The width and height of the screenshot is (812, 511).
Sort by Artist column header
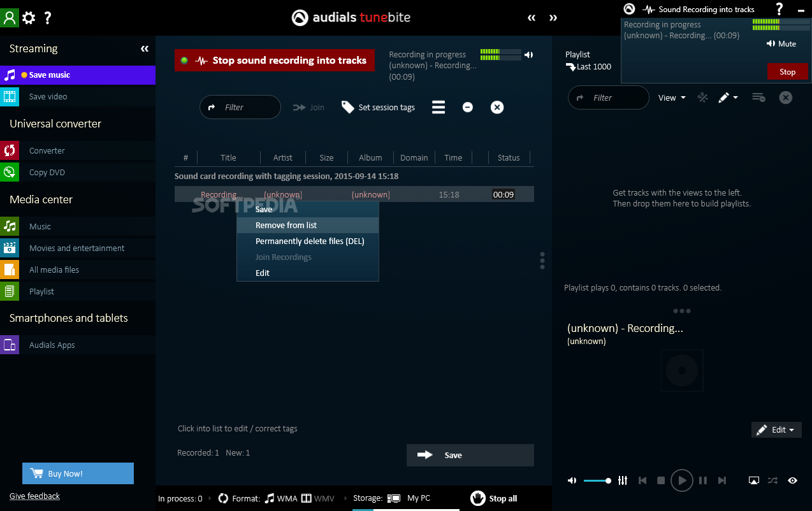click(x=283, y=157)
